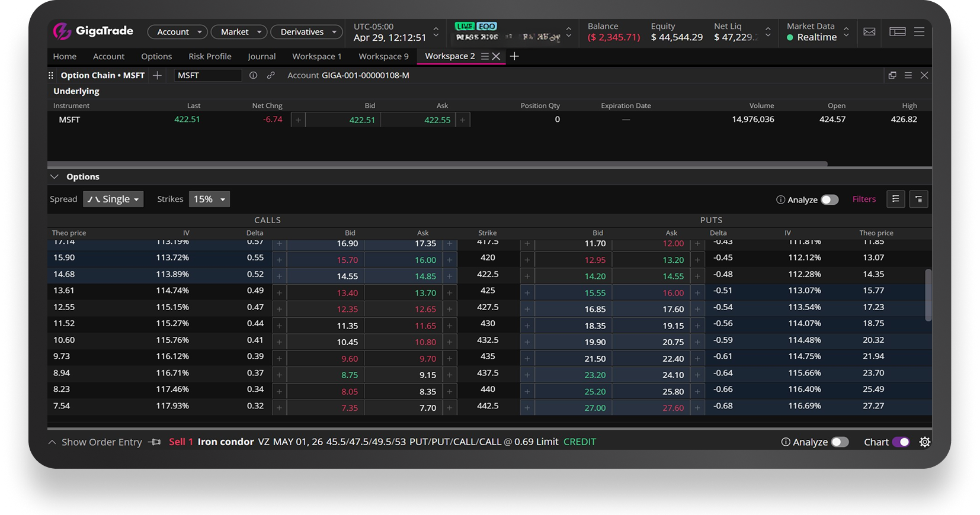Click the Sell 1 Iron condor order summary
Image resolution: width=980 pixels, height=515 pixels.
[x=383, y=442]
